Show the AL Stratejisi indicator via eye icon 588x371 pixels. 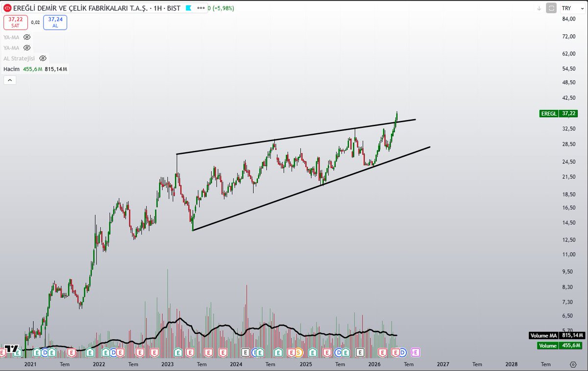43,58
